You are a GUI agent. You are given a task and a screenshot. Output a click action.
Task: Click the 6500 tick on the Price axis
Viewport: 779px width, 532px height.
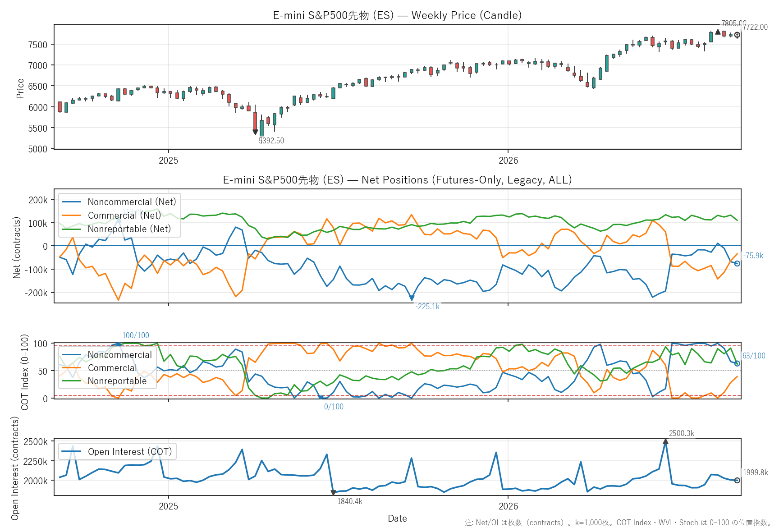38,86
